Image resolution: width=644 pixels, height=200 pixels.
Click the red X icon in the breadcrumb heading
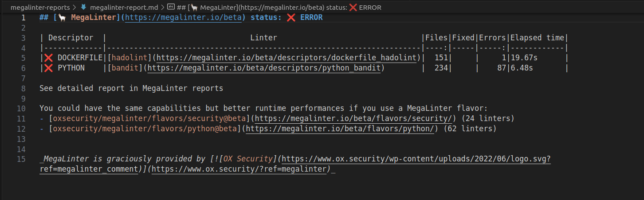pos(353,8)
